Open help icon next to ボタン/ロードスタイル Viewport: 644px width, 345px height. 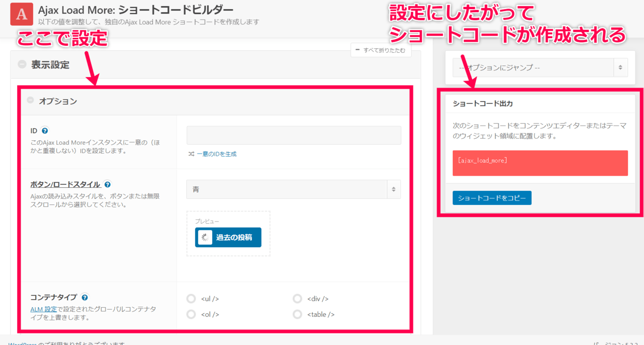[x=108, y=184]
